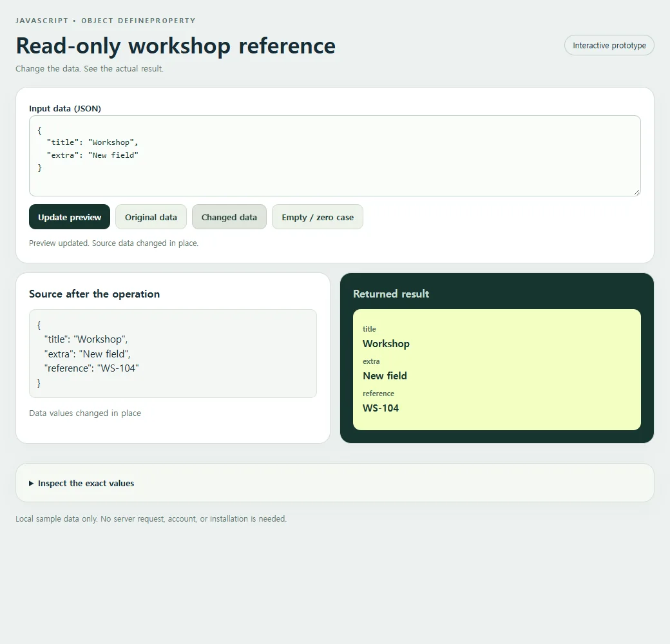Click the Update preview button
Viewport: 670px width, 644px height.
(x=70, y=217)
